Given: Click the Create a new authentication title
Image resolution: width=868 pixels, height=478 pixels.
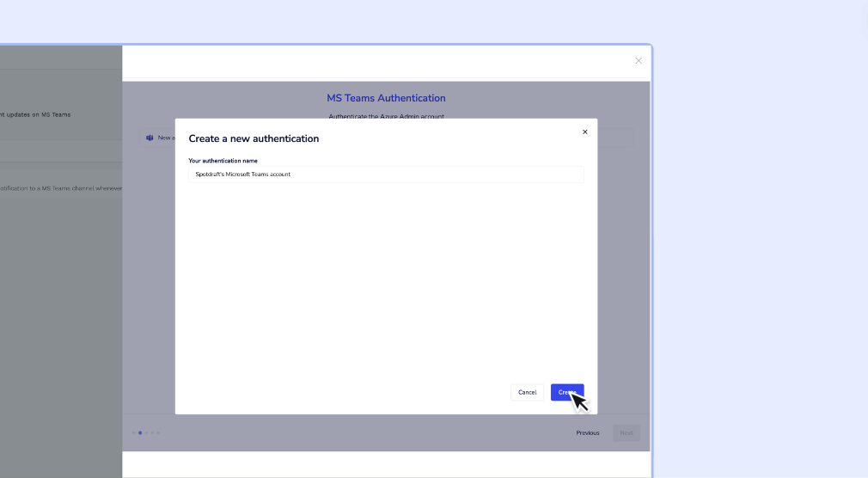Looking at the screenshot, I should (254, 138).
